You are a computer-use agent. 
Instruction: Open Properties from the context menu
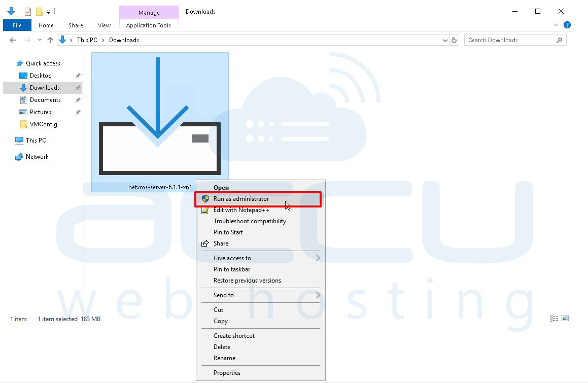point(261,373)
